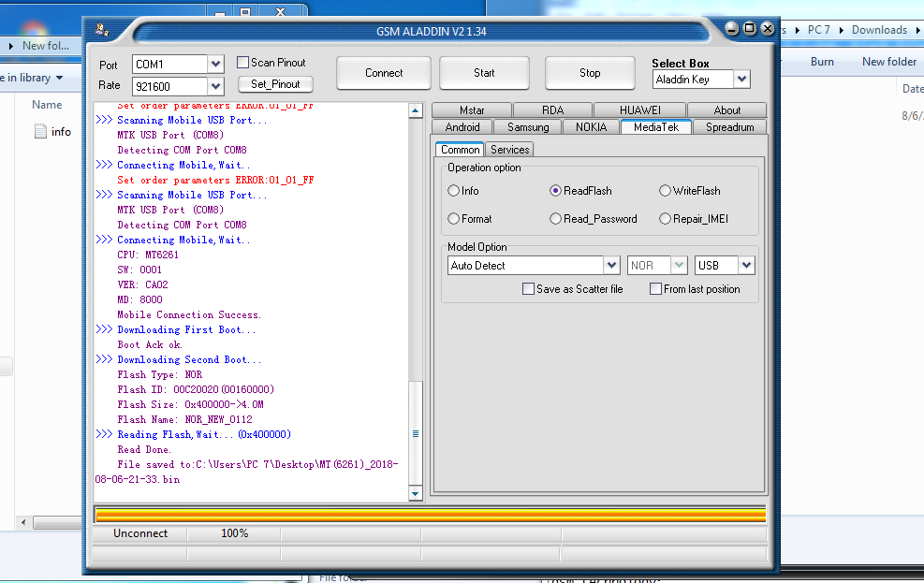
Task: Click the Set_Pinout button
Action: (x=275, y=84)
